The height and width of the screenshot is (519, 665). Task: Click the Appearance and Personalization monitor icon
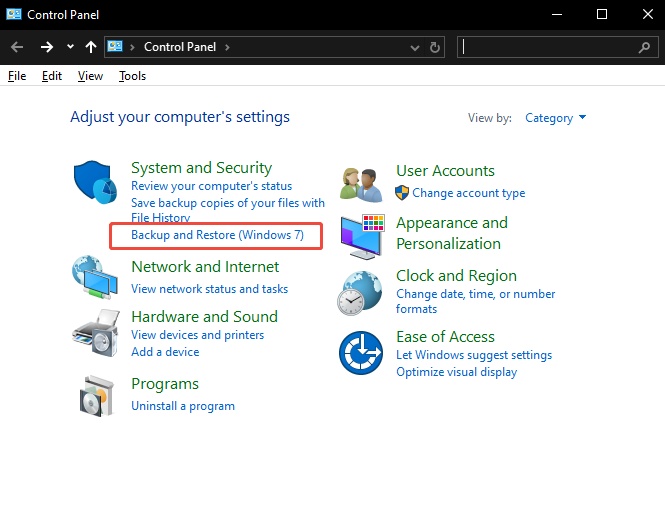point(363,237)
